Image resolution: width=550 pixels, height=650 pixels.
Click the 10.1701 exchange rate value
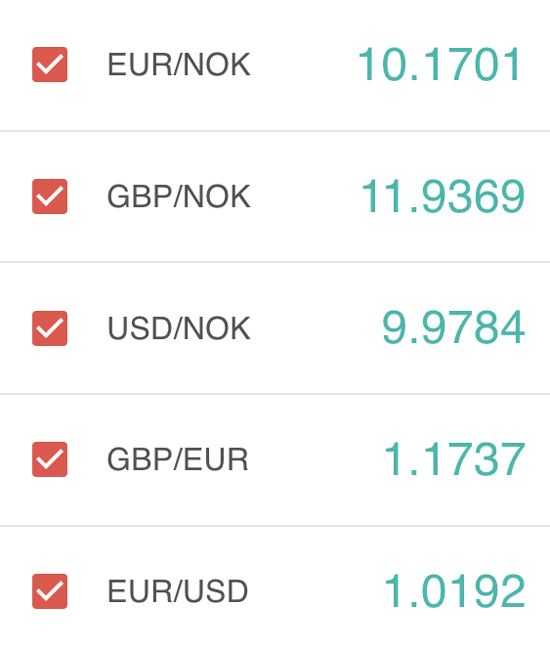[x=439, y=64]
